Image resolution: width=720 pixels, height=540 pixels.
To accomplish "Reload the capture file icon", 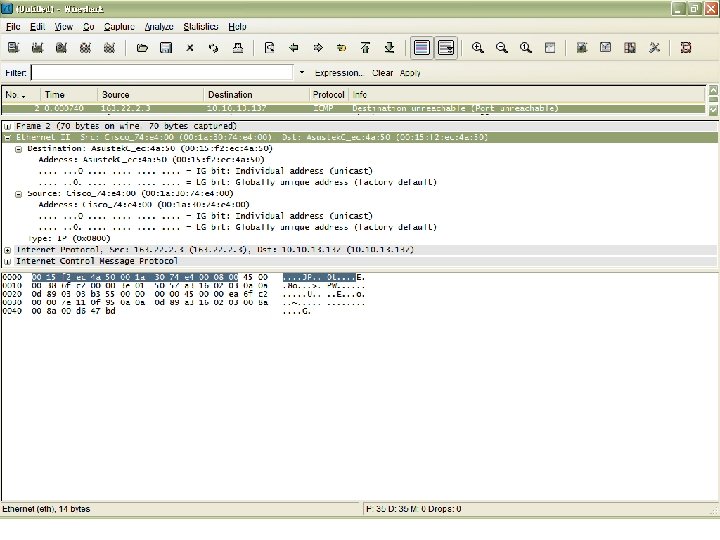I will tap(214, 48).
